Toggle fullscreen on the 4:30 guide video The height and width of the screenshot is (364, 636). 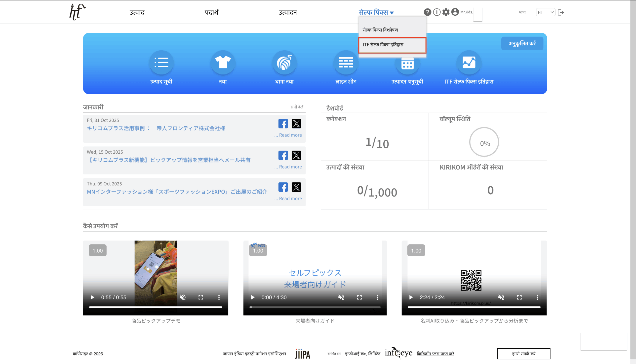[x=359, y=297]
